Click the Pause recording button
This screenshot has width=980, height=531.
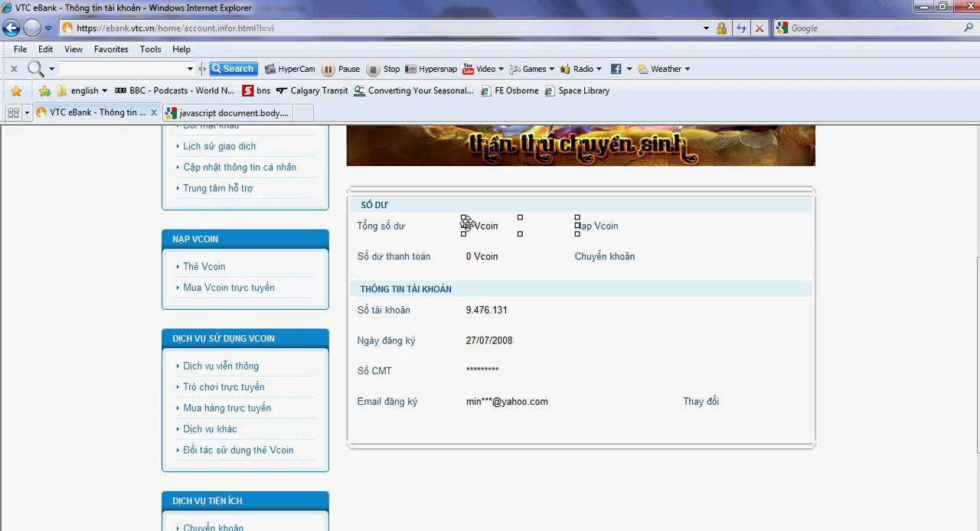click(x=341, y=69)
